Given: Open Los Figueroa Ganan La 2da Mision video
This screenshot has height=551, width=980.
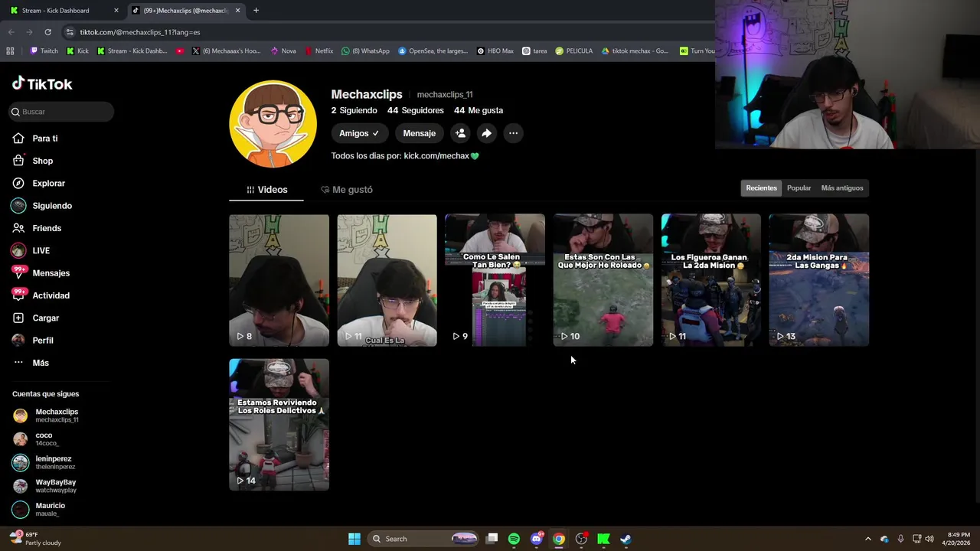Looking at the screenshot, I should pos(711,280).
